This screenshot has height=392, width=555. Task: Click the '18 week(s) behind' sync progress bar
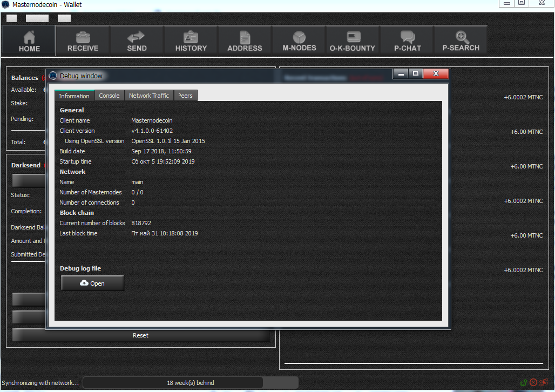click(191, 383)
